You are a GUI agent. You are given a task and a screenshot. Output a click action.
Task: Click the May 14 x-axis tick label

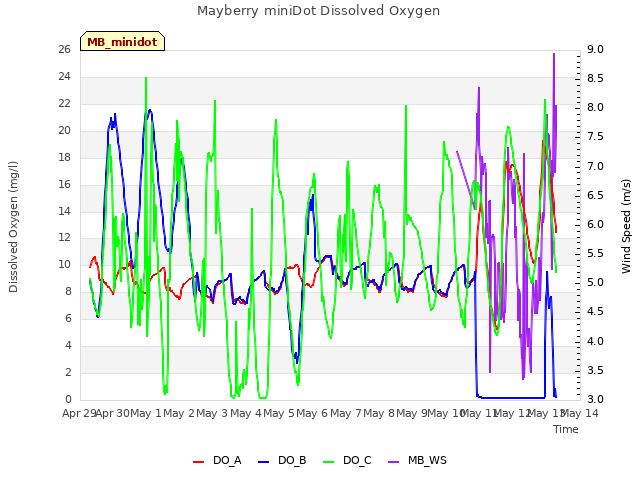click(580, 413)
